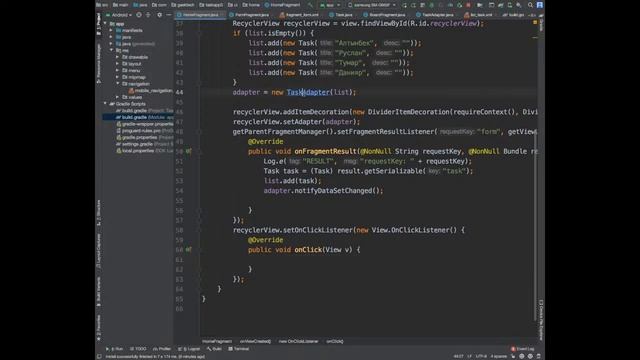Open the TaskAdapter.java tab
The height and width of the screenshot is (360, 640).
435,15
